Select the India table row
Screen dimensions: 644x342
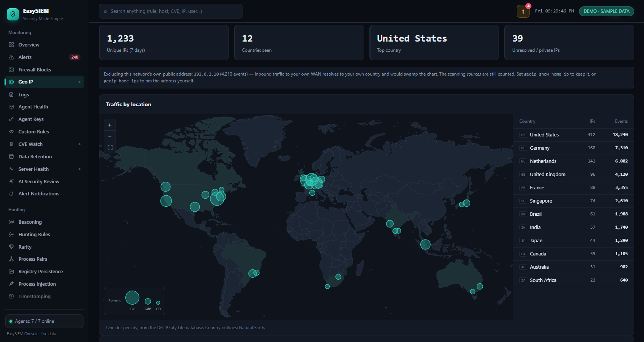click(573, 227)
